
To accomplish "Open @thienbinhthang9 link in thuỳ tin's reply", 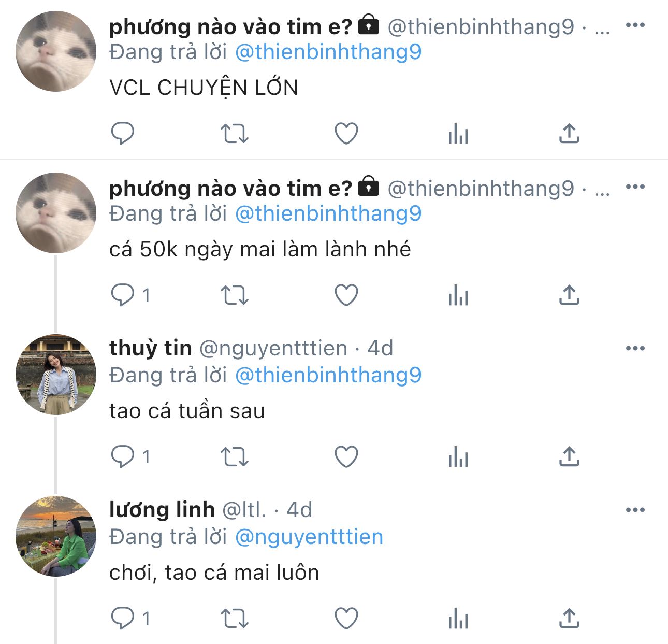I will [x=328, y=376].
